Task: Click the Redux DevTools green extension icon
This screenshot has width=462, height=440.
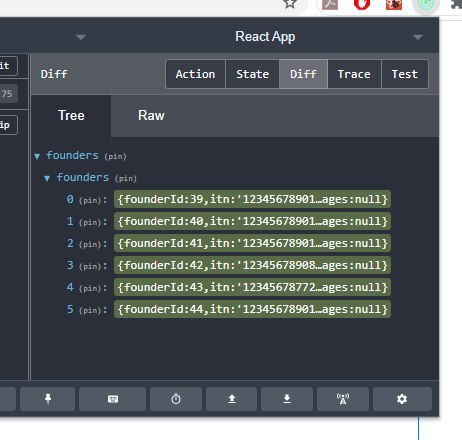Action: coord(426,4)
